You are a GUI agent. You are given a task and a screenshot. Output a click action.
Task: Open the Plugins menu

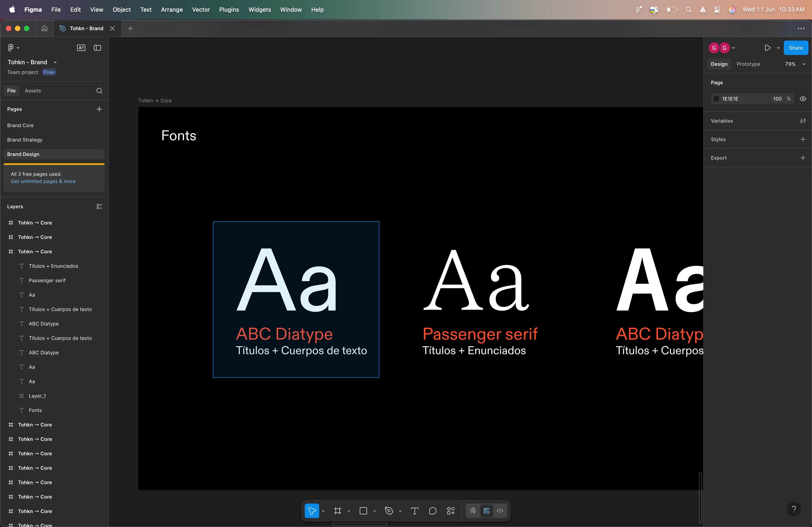tap(229, 9)
